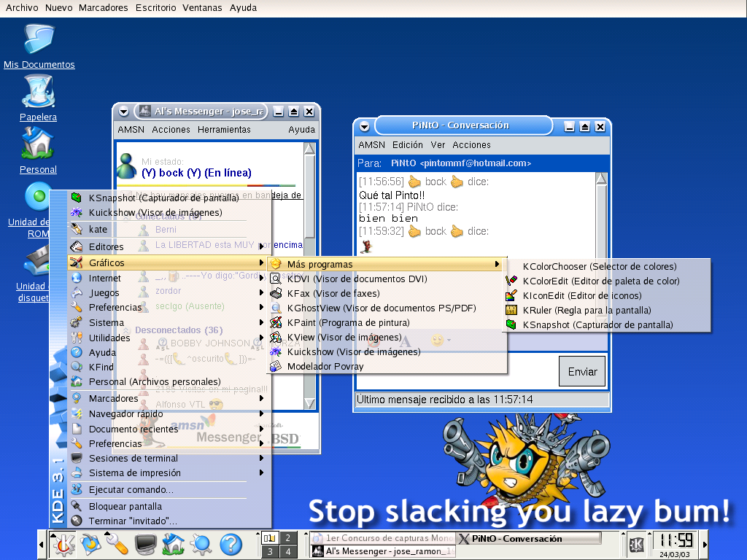This screenshot has height=560, width=747.
Task: Click the panel clock showing 11:59
Action: (676, 540)
